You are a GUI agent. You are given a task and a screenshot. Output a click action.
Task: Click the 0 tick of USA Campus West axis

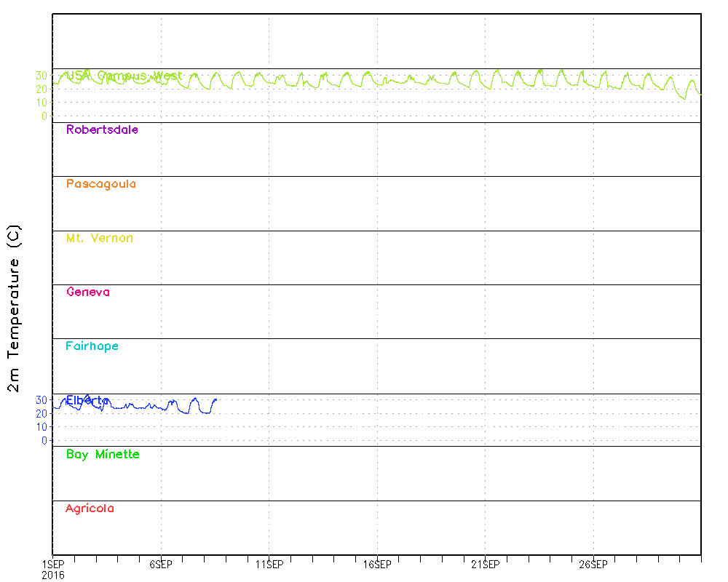44,116
